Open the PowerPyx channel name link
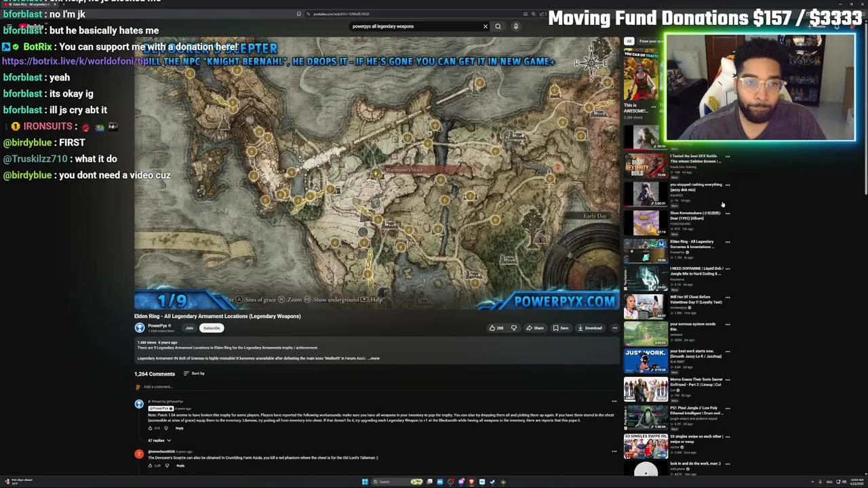868x488 pixels. click(x=157, y=326)
